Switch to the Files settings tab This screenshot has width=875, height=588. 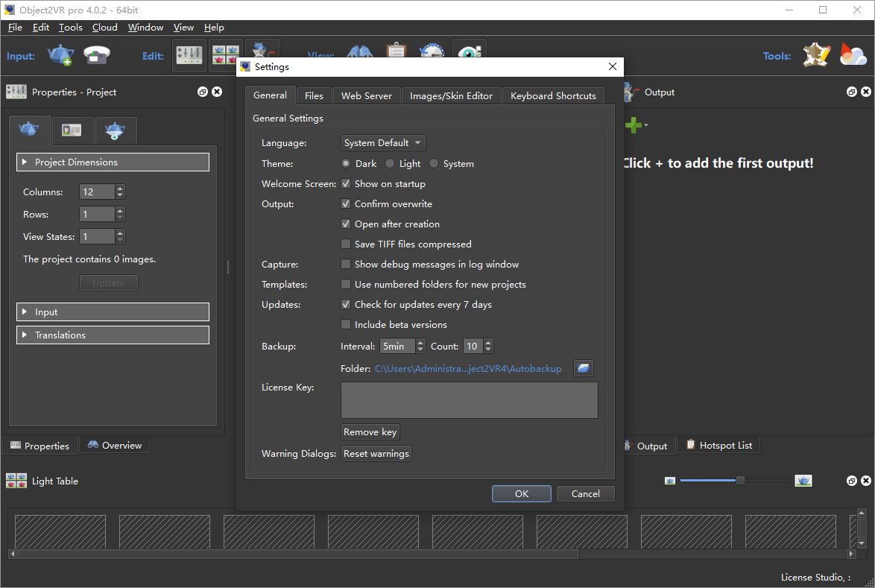point(314,95)
